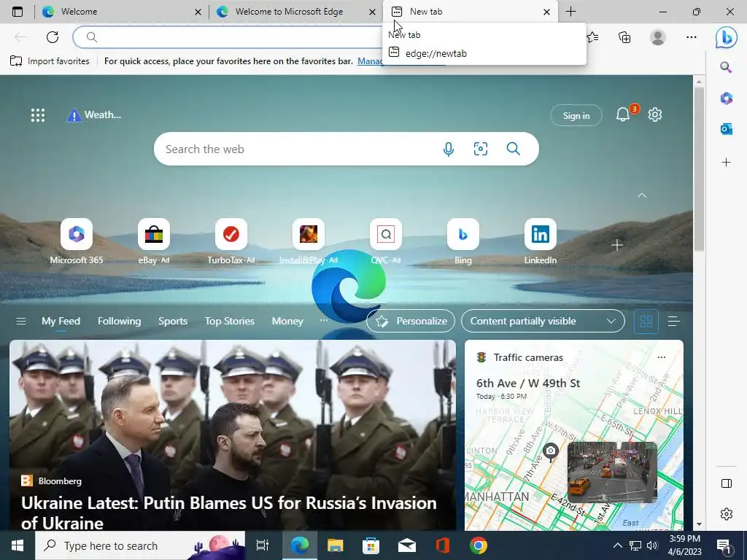Click Sign in button
747x560 pixels.
(576, 115)
